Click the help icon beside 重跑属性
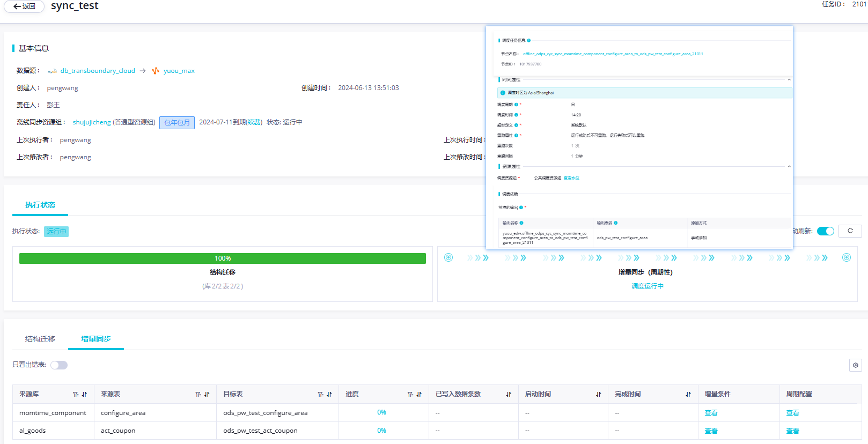The height and width of the screenshot is (444, 868). [x=516, y=135]
